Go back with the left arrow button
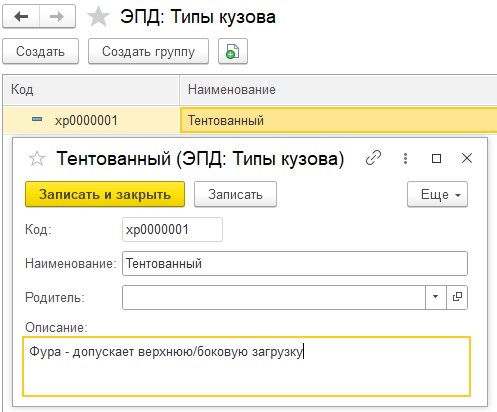 point(21,17)
